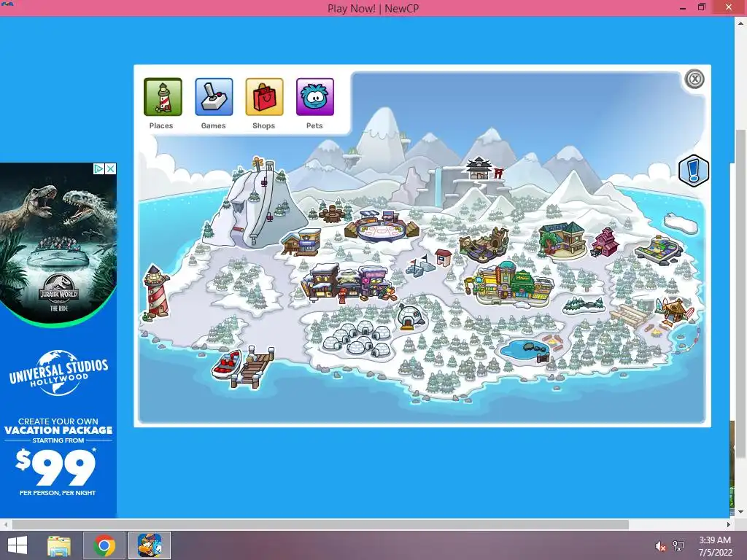Click the horizontal scrollbar thumb
The width and height of the screenshot is (747, 560).
click(320, 525)
